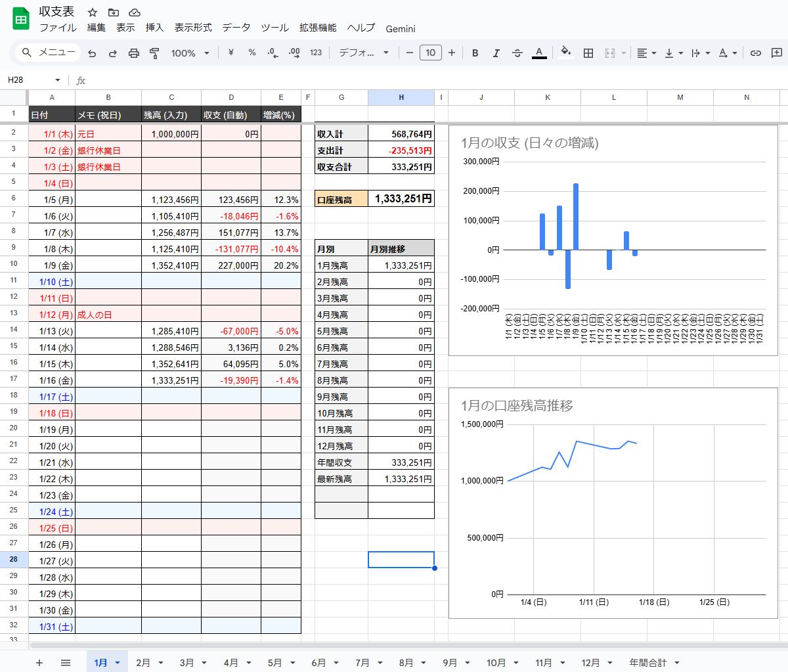This screenshot has width=788, height=672.
Task: Click the 1月の口座残高推移 line chart
Action: [x=613, y=503]
